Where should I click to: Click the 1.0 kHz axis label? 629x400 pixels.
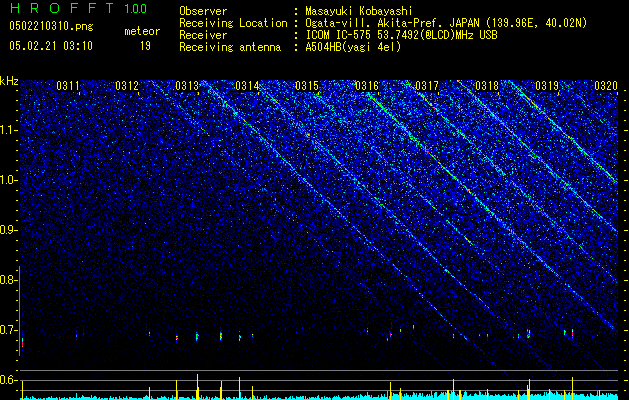coord(9,180)
